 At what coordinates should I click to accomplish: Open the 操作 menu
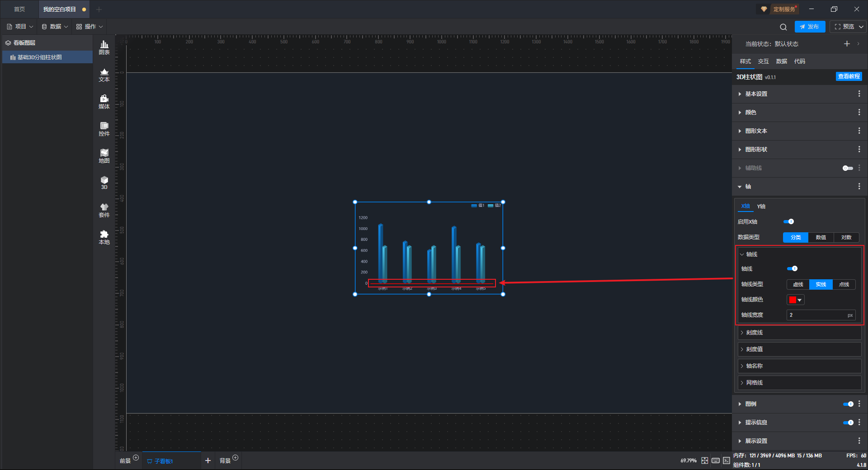pos(90,27)
